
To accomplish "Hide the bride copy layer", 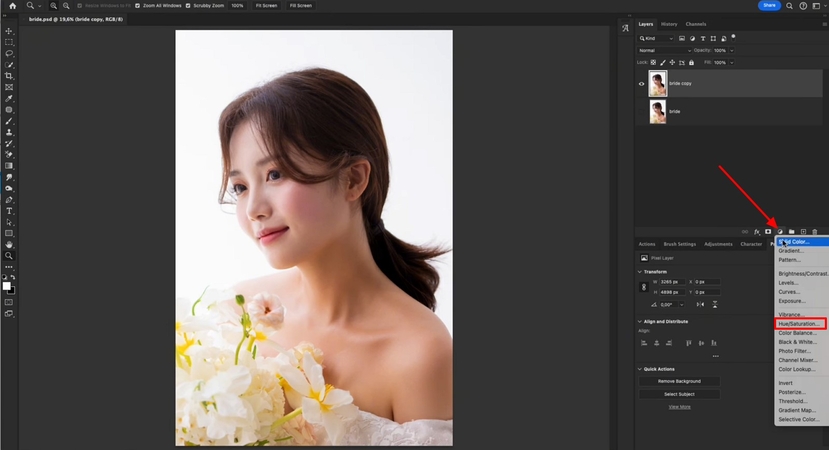I will 641,84.
